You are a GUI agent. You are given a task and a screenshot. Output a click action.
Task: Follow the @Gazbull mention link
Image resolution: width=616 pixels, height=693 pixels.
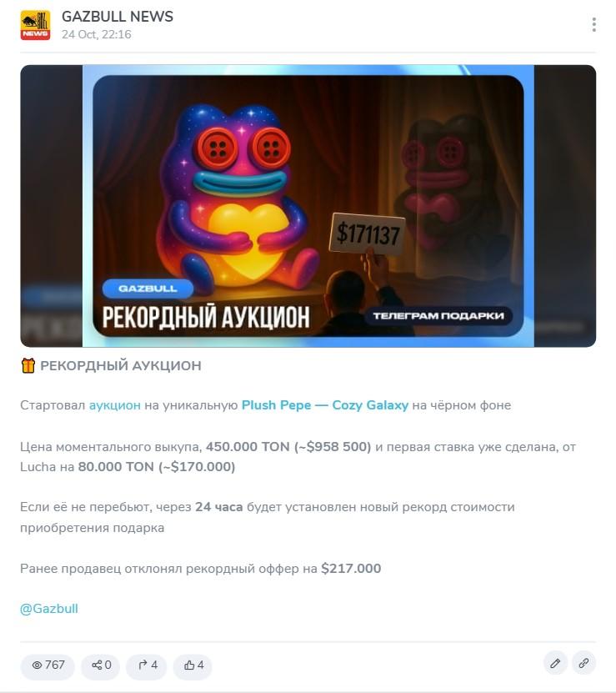click(x=49, y=609)
